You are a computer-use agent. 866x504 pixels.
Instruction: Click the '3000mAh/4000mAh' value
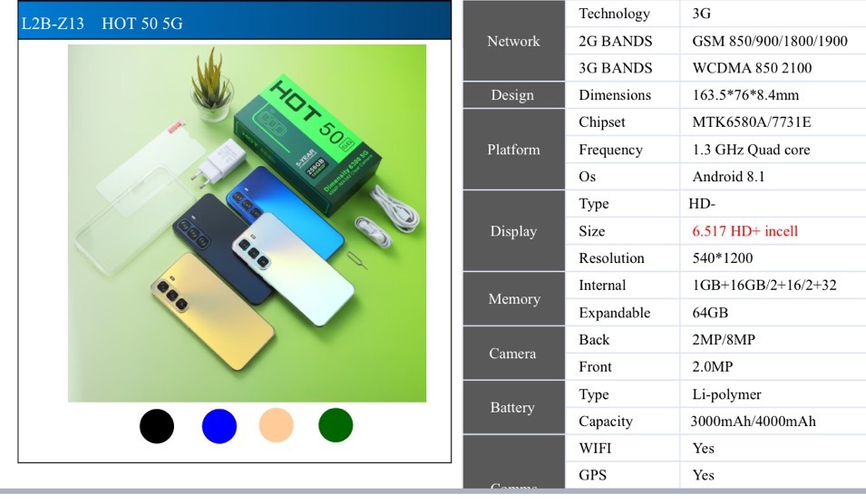753,422
